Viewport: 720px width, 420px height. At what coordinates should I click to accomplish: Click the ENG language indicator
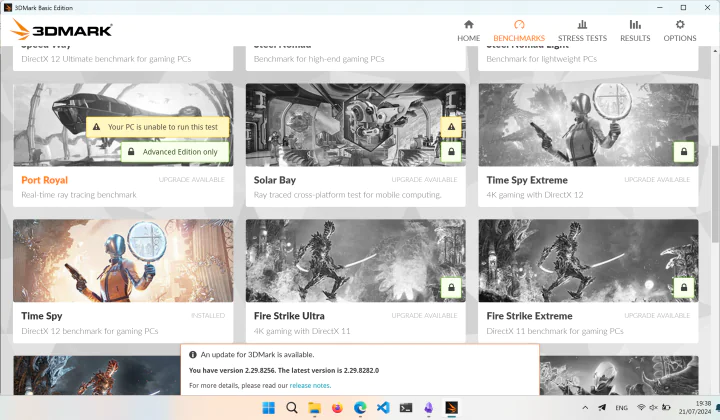pos(621,408)
